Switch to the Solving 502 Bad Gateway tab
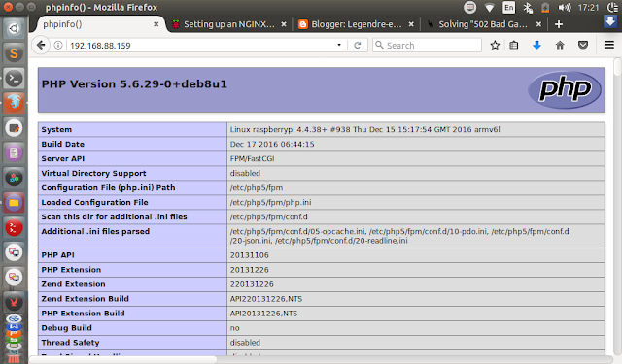Viewport: 622px width, 364px height. point(483,24)
